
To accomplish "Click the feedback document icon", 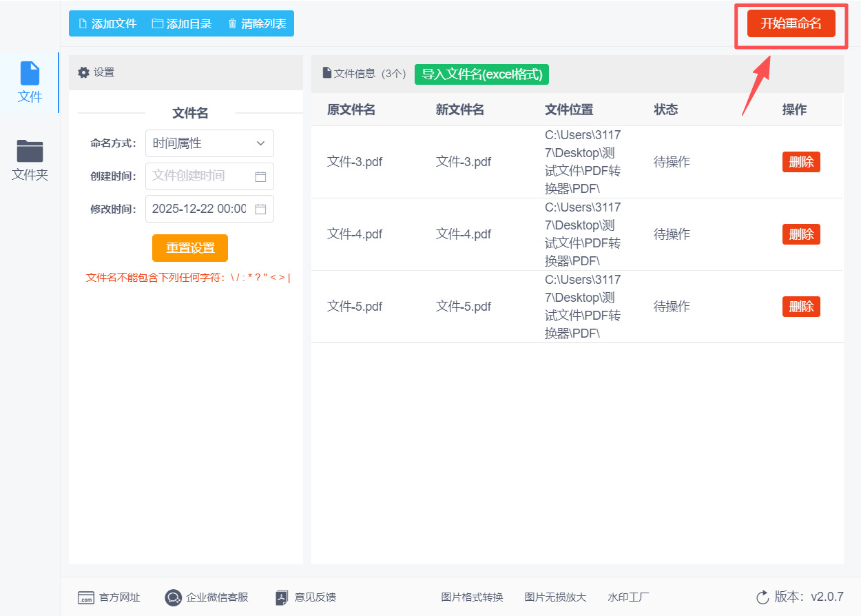I will (281, 597).
